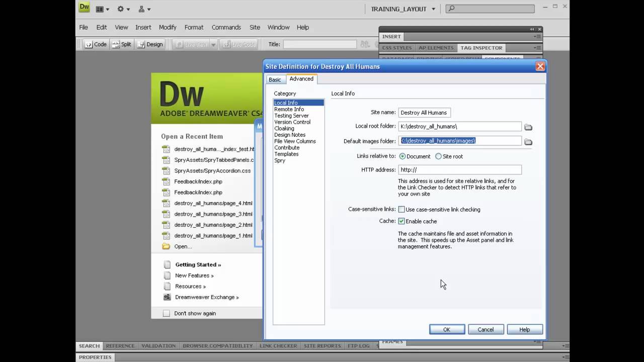
Task: Open the SITE REPORTS tab
Action: [323, 346]
